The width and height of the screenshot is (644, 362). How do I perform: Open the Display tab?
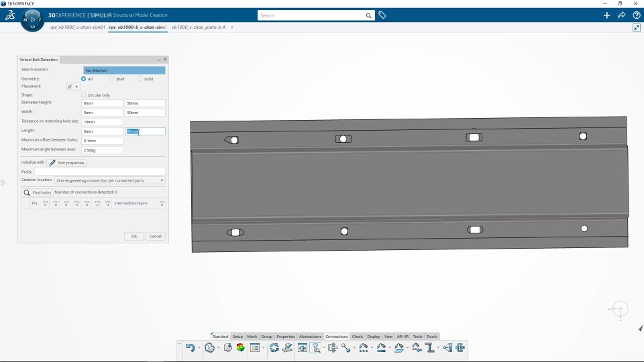click(x=374, y=336)
